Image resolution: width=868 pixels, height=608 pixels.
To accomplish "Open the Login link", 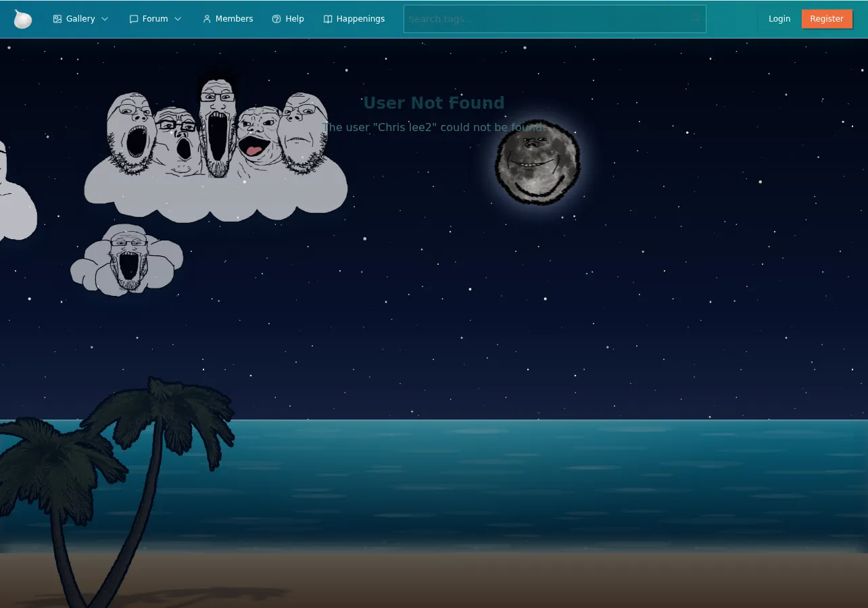I will (x=779, y=19).
